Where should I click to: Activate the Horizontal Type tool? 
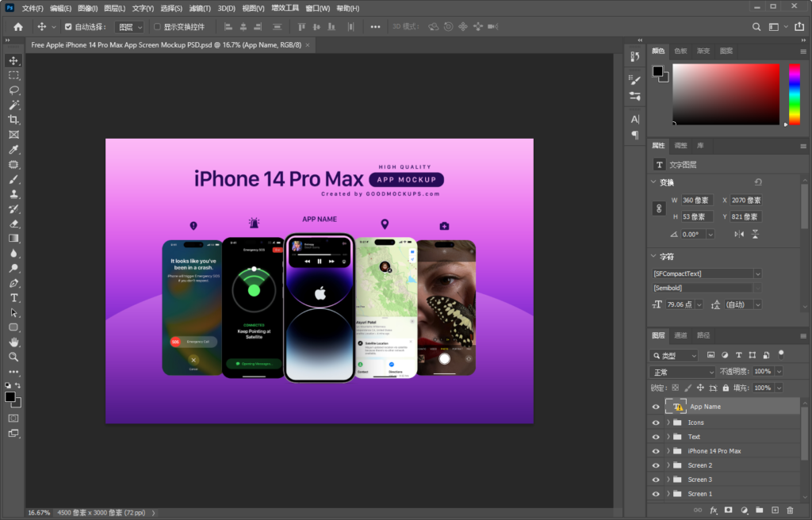tap(13, 298)
